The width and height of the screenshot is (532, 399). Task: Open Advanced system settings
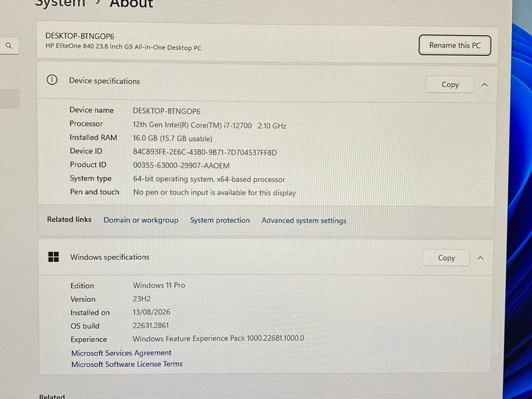coord(304,221)
